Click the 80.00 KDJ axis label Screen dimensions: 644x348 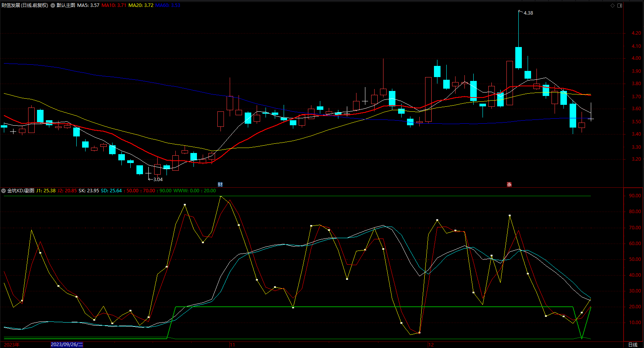635,212
